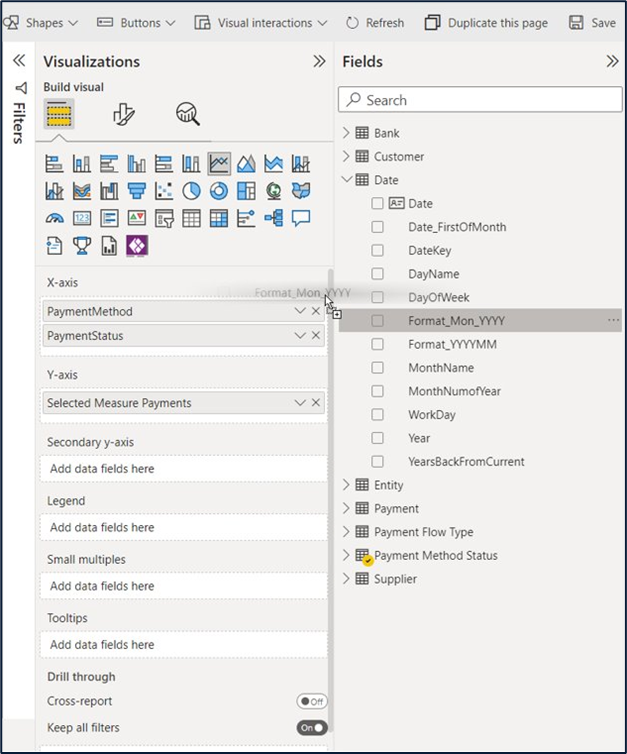Viewport: 627px width, 754px height.
Task: Expand the Customer table
Action: click(346, 156)
